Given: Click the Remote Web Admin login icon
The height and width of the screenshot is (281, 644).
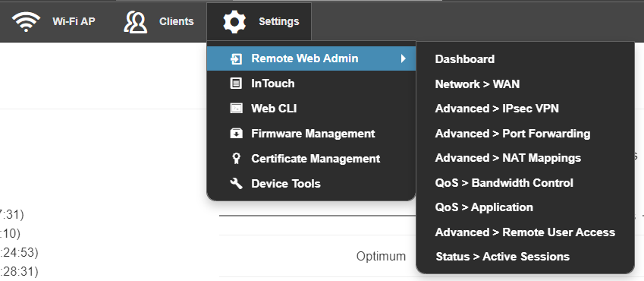Looking at the screenshot, I should (x=236, y=58).
